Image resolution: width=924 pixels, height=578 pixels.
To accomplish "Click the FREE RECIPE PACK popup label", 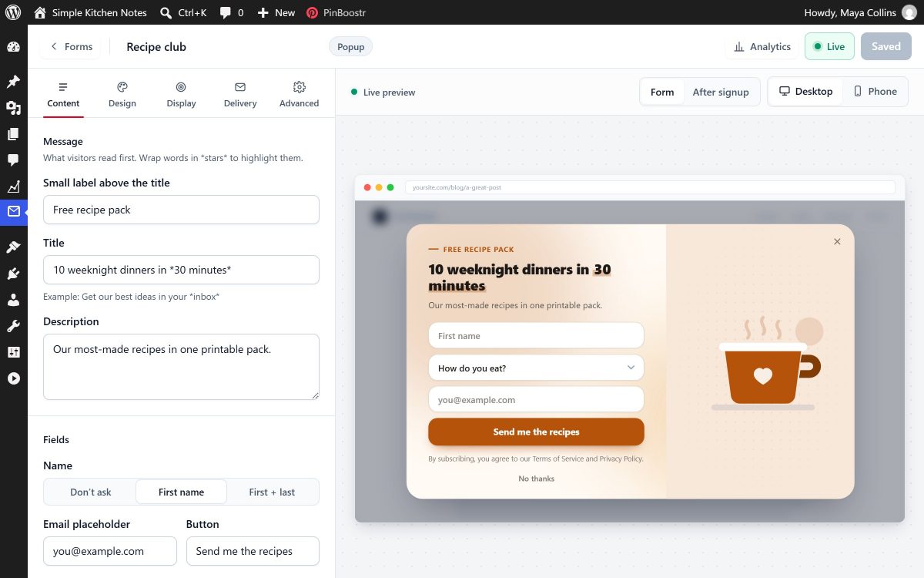I will [471, 249].
